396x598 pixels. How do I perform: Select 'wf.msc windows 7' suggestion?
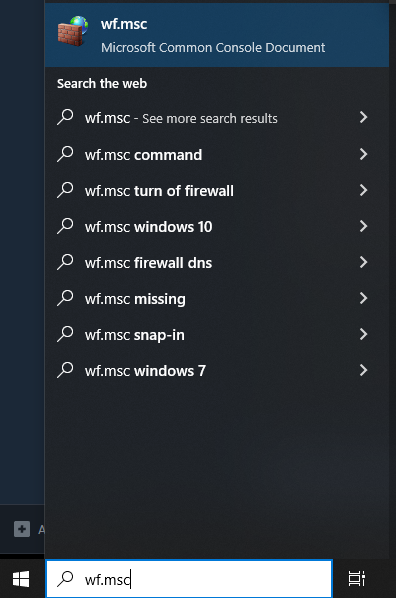(x=217, y=370)
